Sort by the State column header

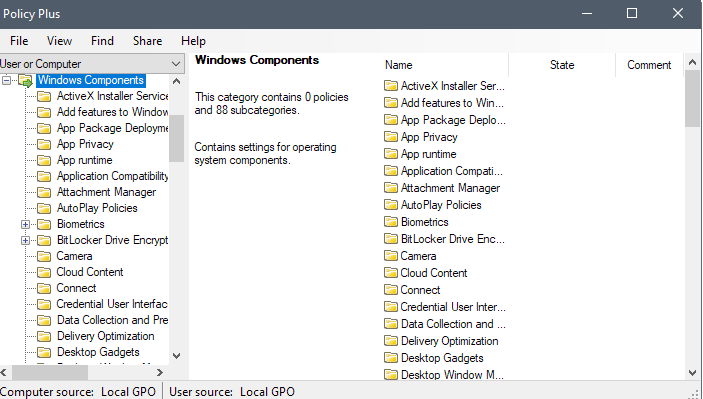[x=562, y=65]
